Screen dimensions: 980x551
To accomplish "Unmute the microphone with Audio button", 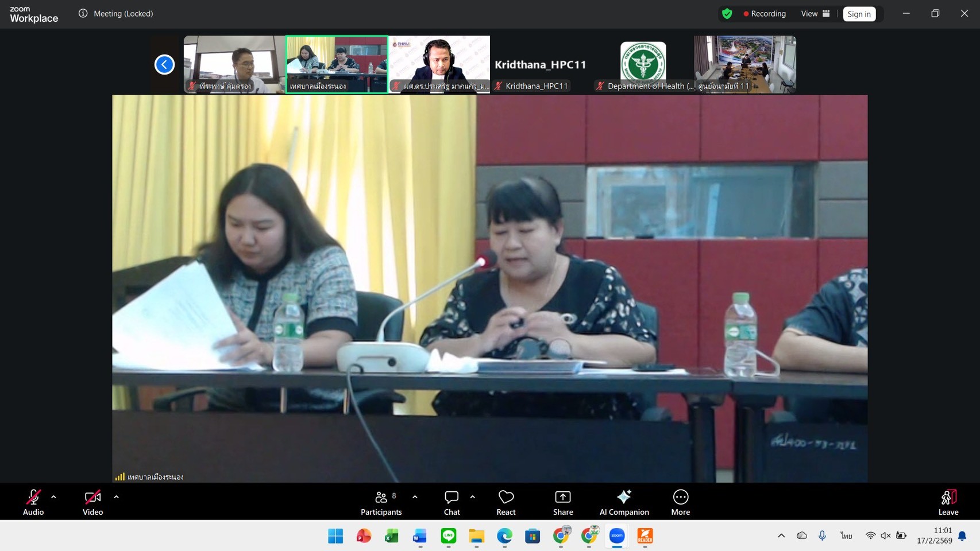I will [33, 502].
